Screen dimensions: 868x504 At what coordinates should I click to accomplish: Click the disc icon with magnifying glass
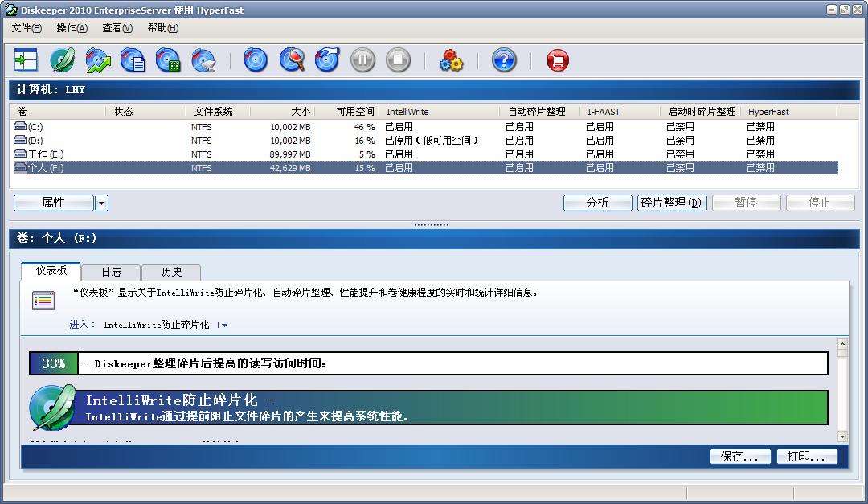(292, 59)
